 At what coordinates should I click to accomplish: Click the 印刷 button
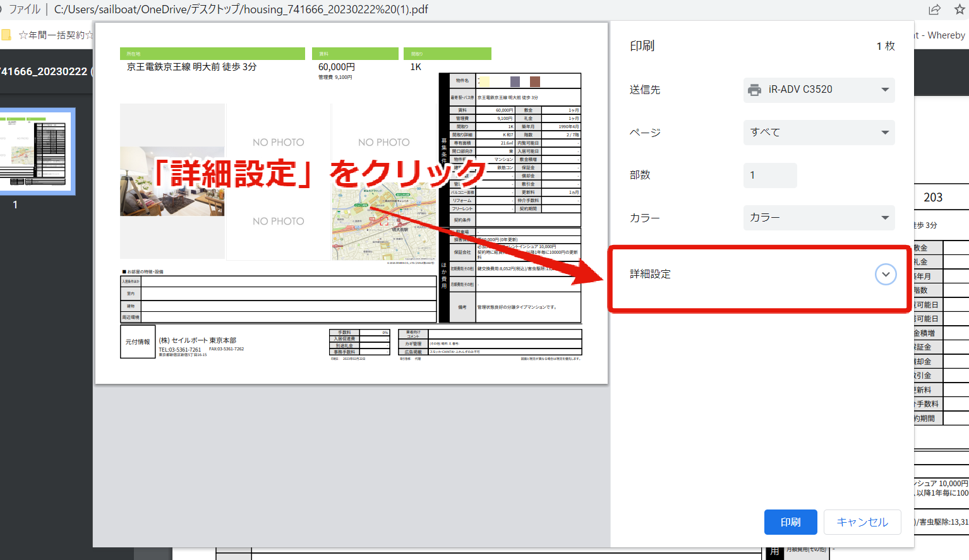790,522
